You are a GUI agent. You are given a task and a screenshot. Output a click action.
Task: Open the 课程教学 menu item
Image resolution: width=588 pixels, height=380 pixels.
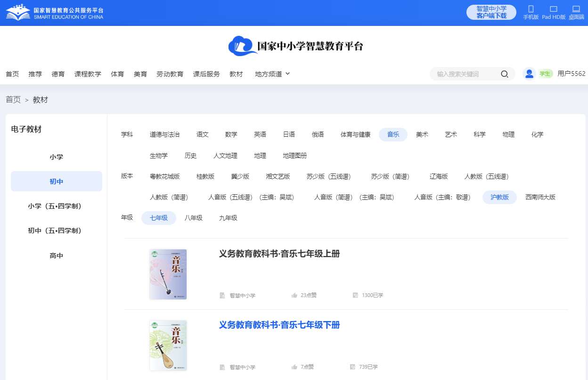(88, 74)
